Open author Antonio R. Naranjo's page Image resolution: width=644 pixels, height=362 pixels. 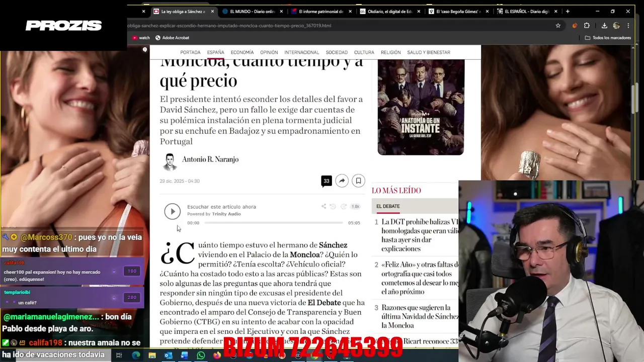(210, 159)
